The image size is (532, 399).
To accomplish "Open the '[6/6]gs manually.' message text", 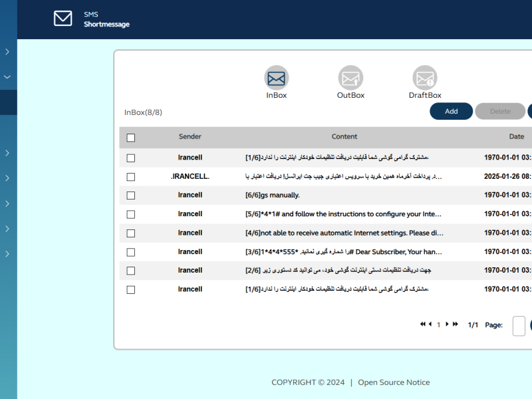I will click(x=273, y=195).
